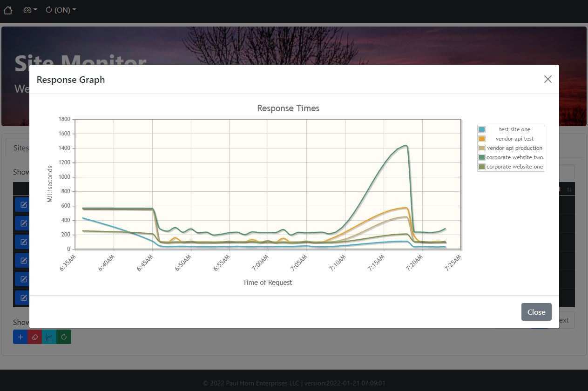Viewport: 588px width, 391px height.
Task: Click the green reload sites icon
Action: (64, 337)
